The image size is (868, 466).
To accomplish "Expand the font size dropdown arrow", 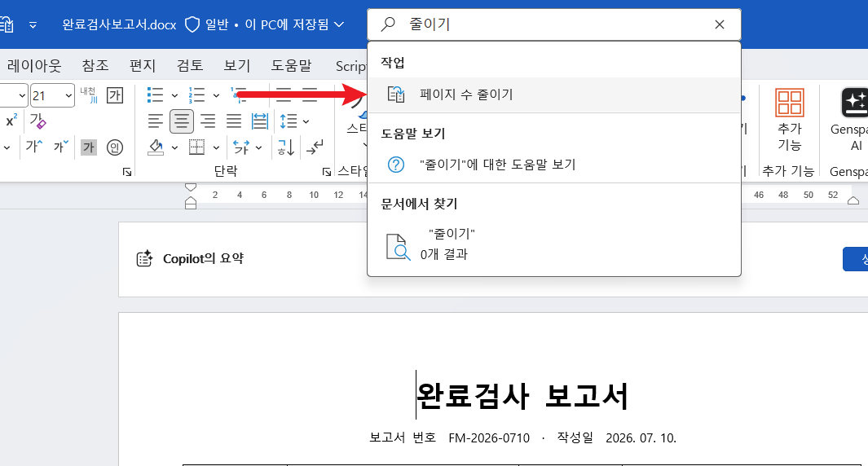I will tap(68, 96).
